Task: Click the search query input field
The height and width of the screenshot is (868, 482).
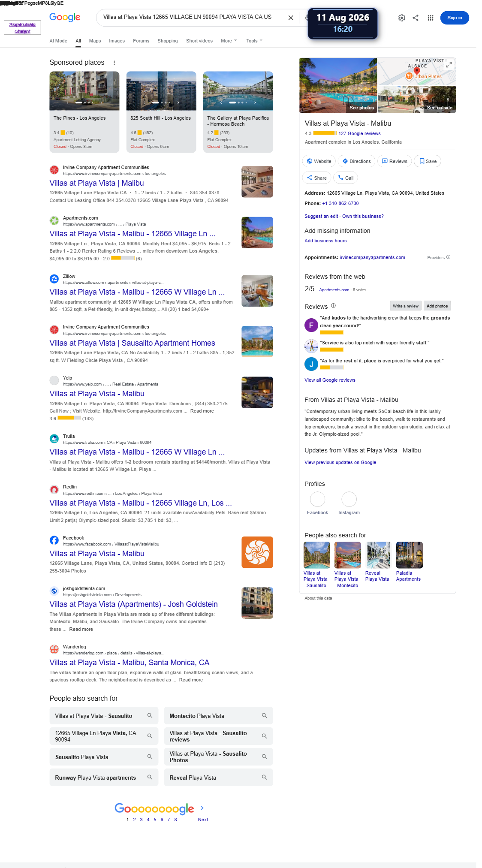Action: point(193,17)
